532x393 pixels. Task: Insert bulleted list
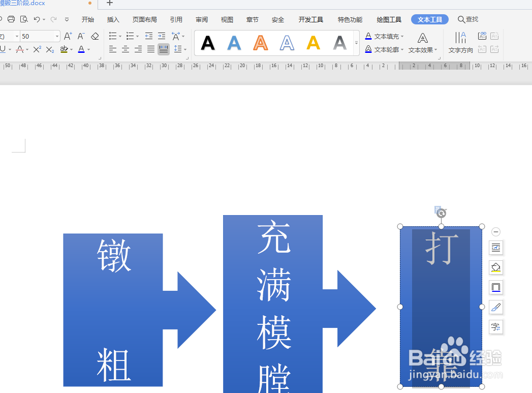(113, 36)
